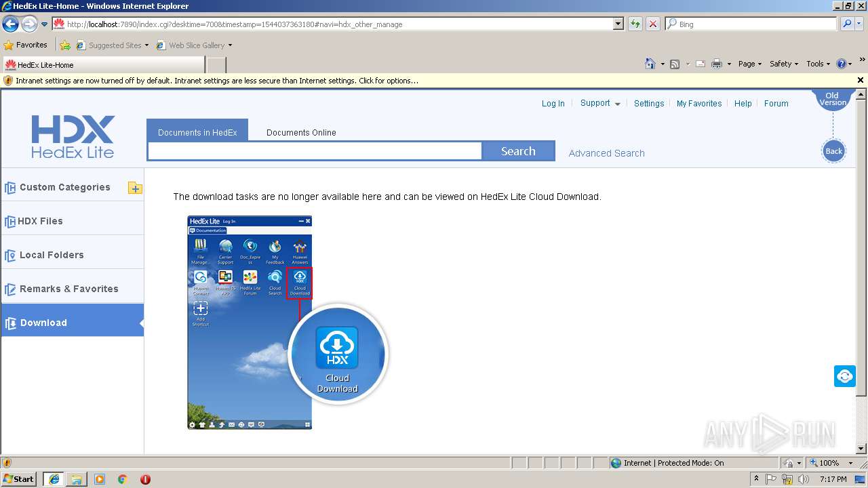Open Windows Explorer from taskbar
Image resolution: width=868 pixels, height=488 pixels.
(77, 479)
